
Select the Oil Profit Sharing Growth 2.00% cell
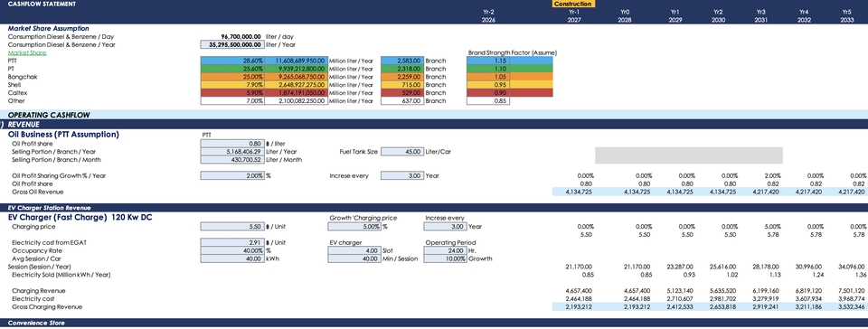click(x=232, y=176)
